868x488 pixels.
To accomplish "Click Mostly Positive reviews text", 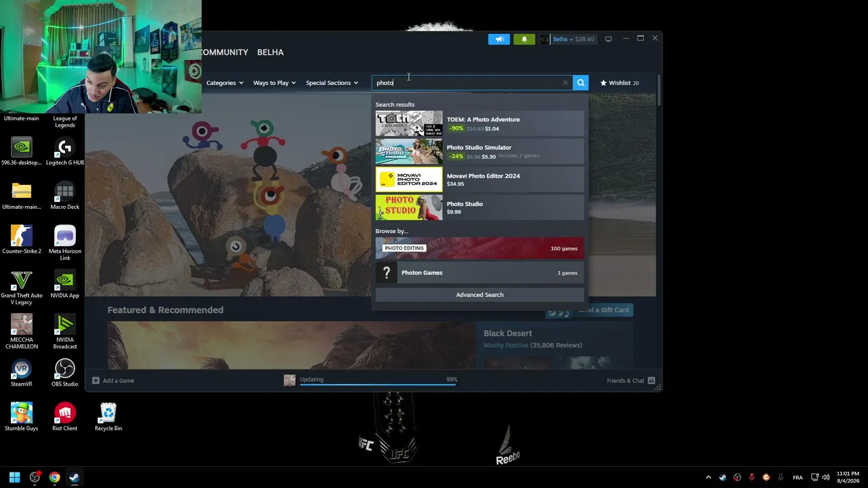I will (x=506, y=345).
